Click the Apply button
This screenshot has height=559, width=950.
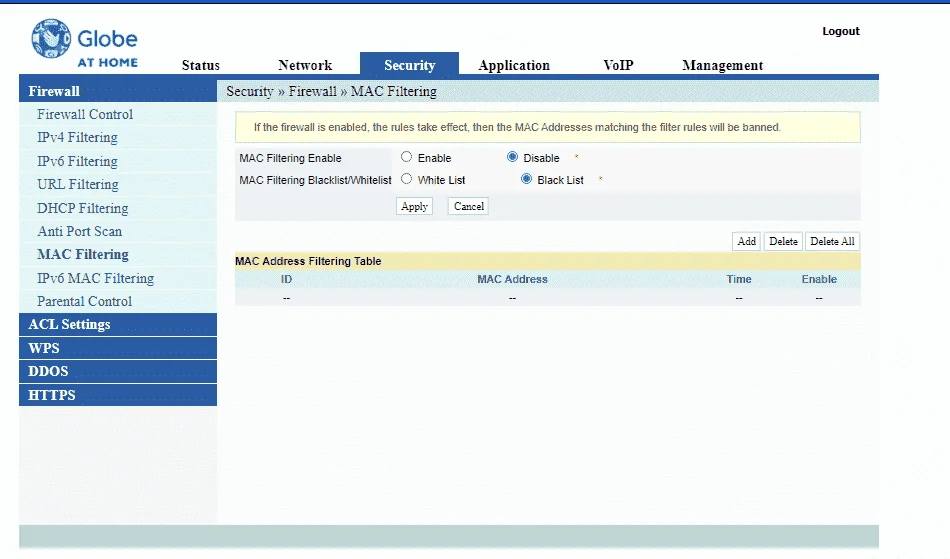tap(414, 207)
